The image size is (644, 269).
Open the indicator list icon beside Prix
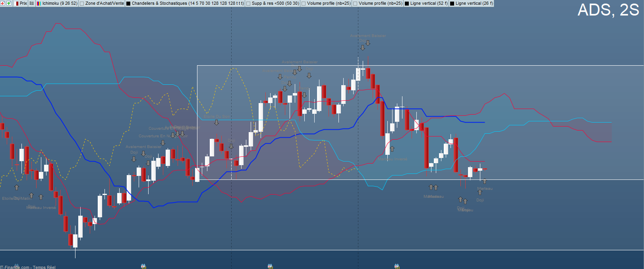pos(32,3)
